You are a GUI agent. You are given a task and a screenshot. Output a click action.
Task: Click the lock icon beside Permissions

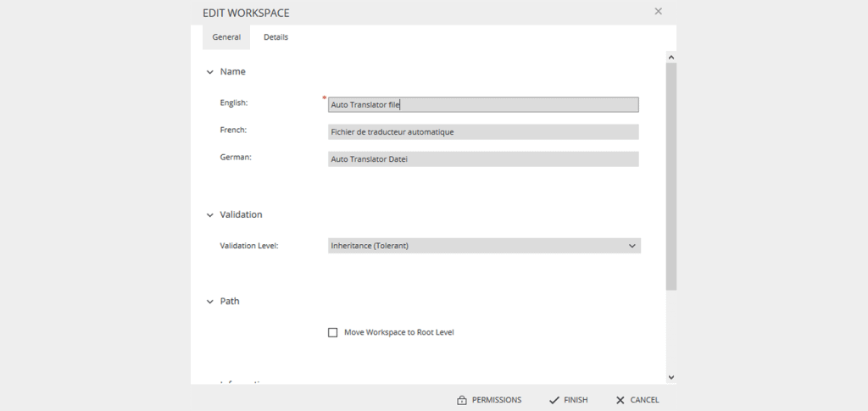[462, 400]
